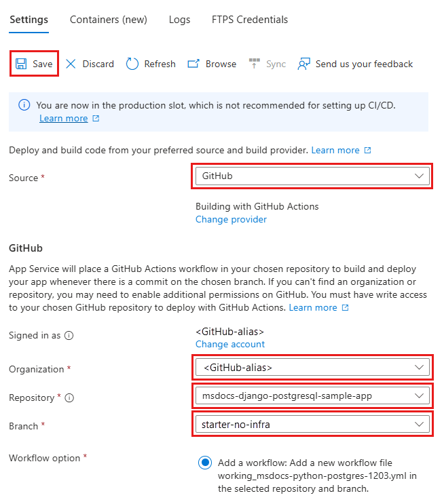
Task: Click info icon beside Repository label
Action: (x=69, y=398)
